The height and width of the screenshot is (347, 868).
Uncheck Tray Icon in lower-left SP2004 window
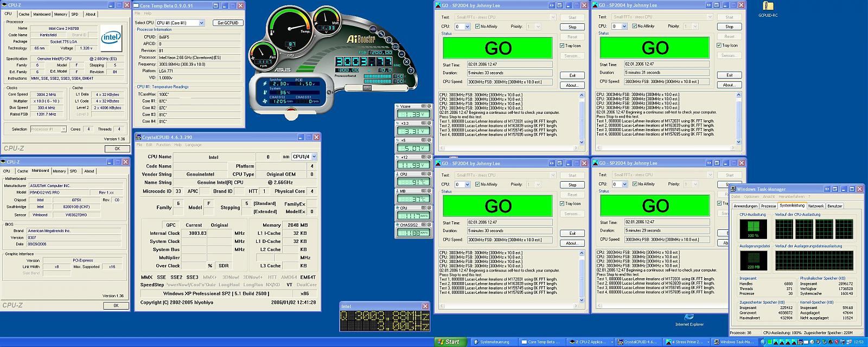[570, 203]
